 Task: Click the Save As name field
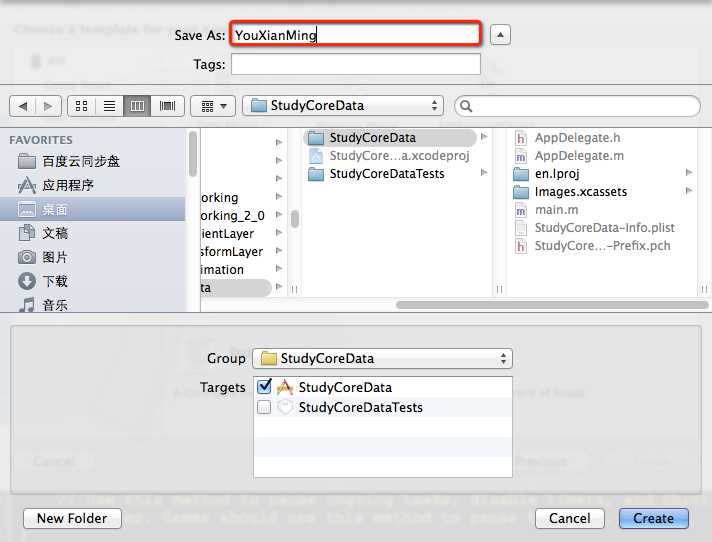[x=355, y=34]
